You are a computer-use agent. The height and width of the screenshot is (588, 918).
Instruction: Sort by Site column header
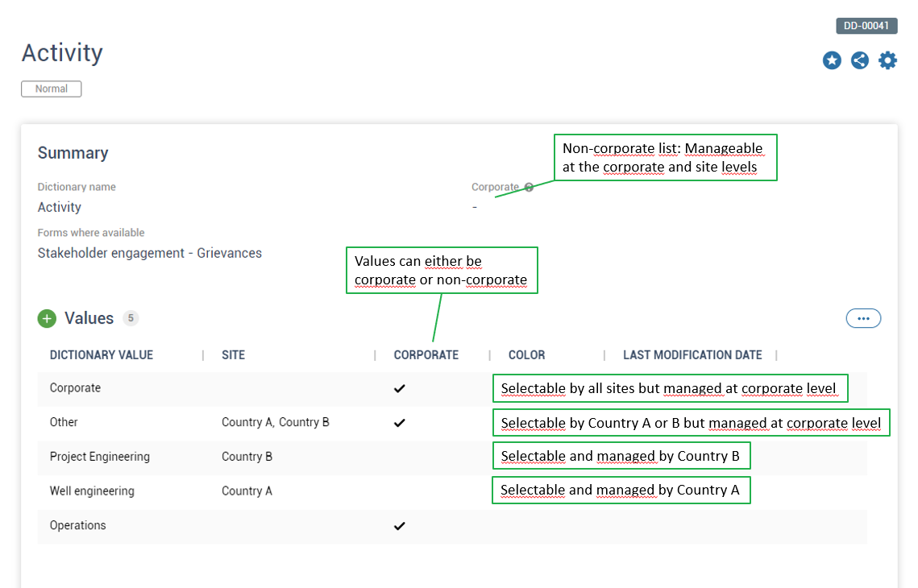tap(233, 355)
